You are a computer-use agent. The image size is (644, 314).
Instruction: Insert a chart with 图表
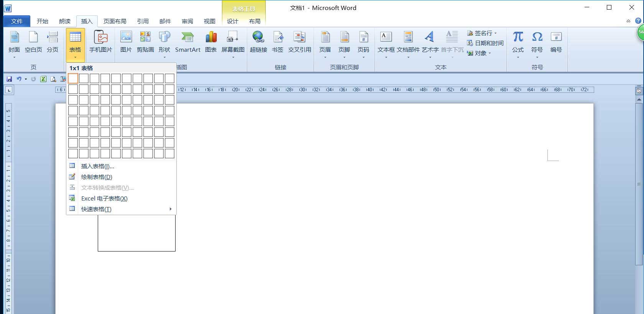211,43
